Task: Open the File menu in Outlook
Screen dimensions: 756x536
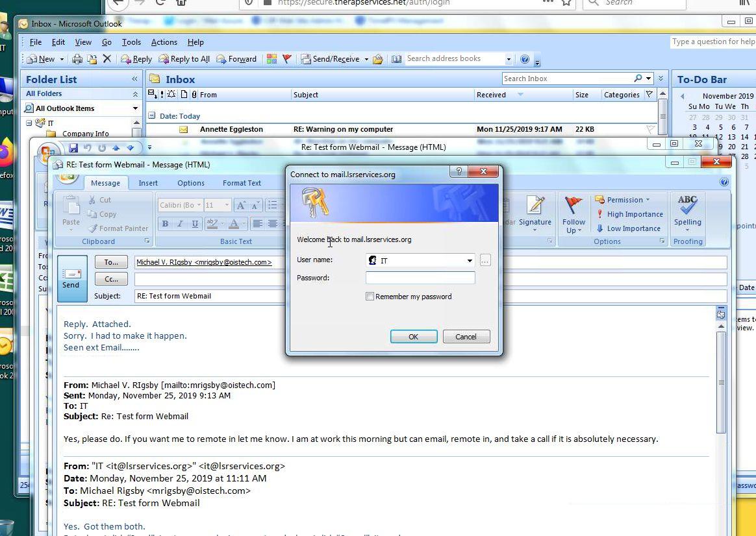Action: tap(35, 42)
